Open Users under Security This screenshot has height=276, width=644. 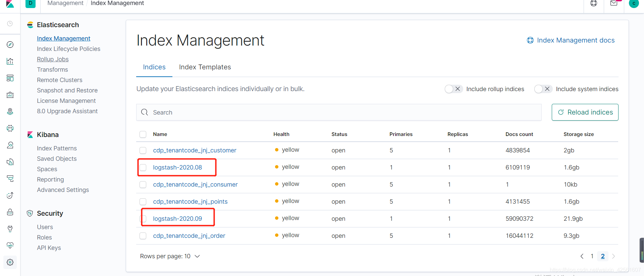pos(45,227)
